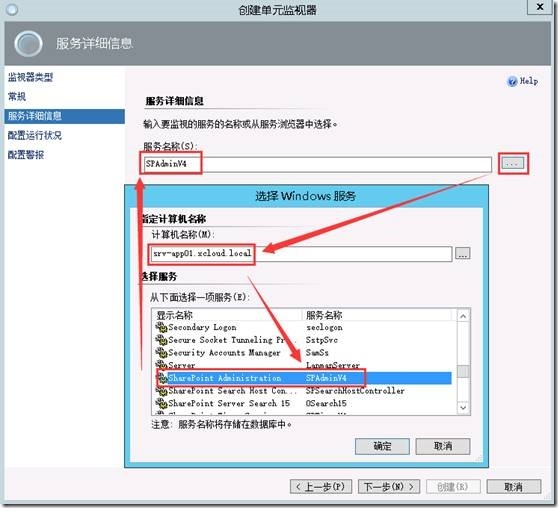Browse computers with the small ellipsis button
558x508 pixels.
(x=463, y=253)
